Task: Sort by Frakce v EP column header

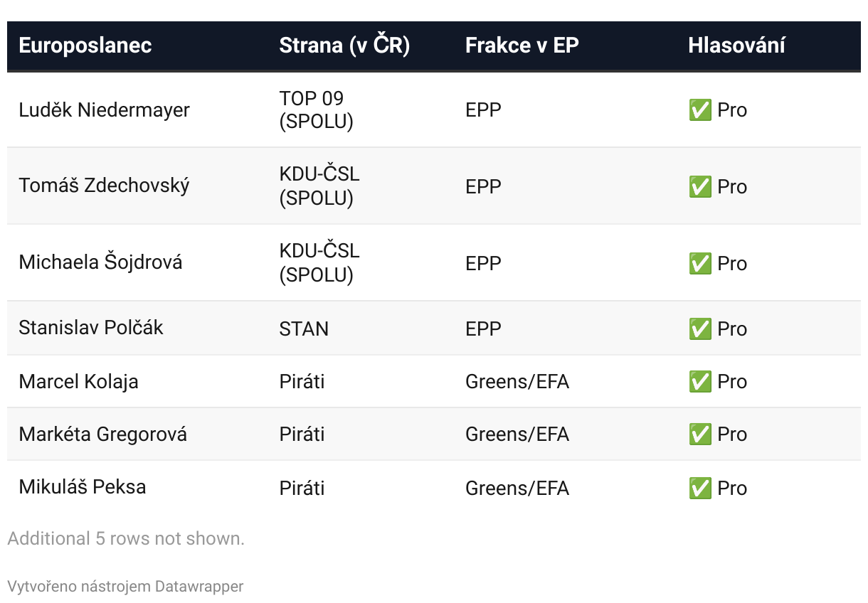Action: click(x=522, y=46)
